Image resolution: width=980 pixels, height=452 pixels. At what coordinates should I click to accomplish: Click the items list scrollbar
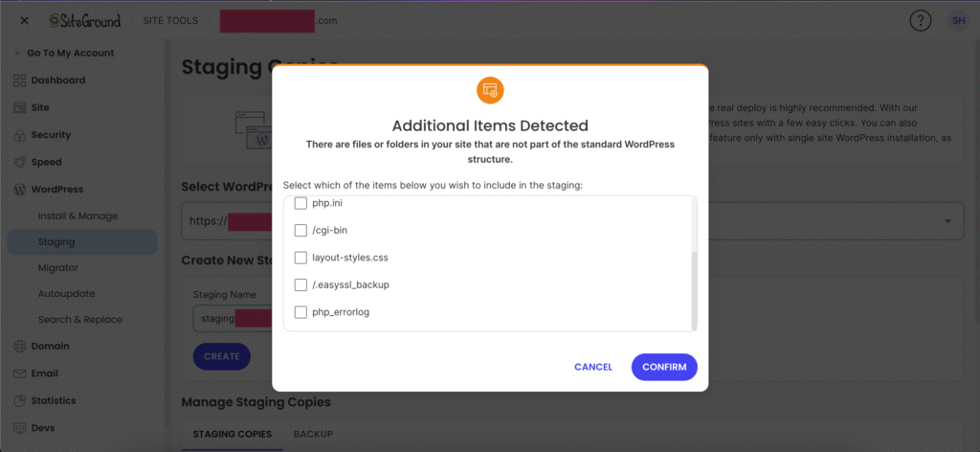[x=694, y=287]
